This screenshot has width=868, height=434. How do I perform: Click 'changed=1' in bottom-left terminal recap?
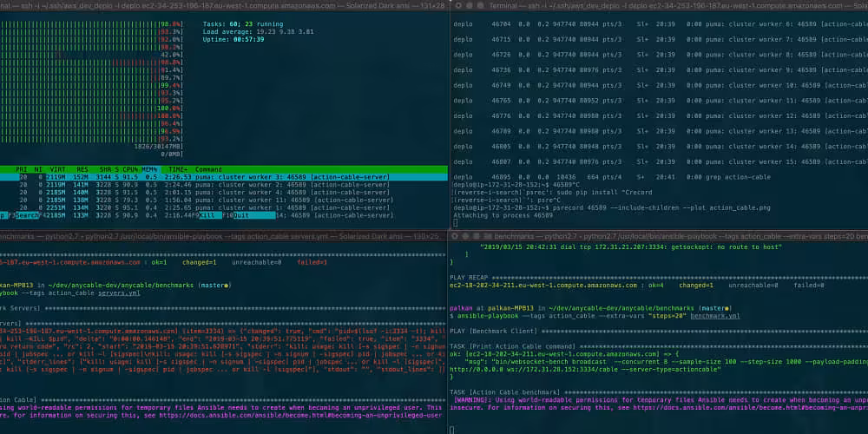(200, 262)
